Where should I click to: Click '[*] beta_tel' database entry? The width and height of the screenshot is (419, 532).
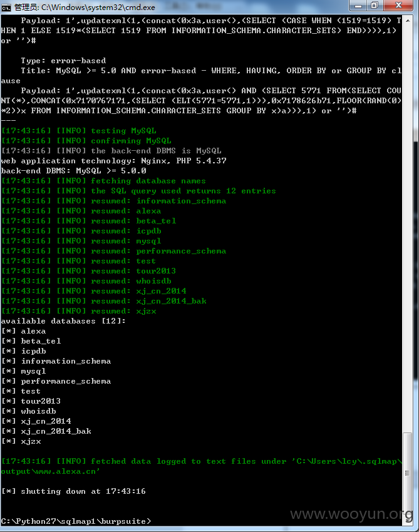(x=31, y=341)
